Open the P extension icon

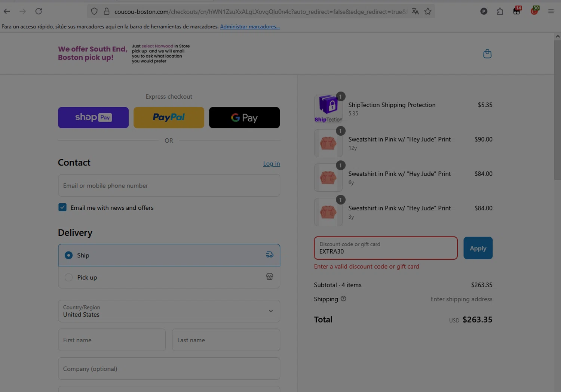(x=484, y=12)
